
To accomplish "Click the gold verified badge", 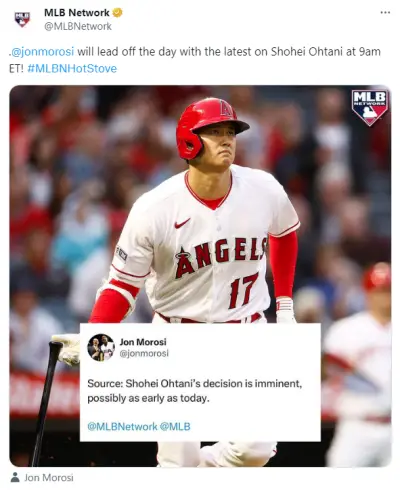I will (x=117, y=13).
